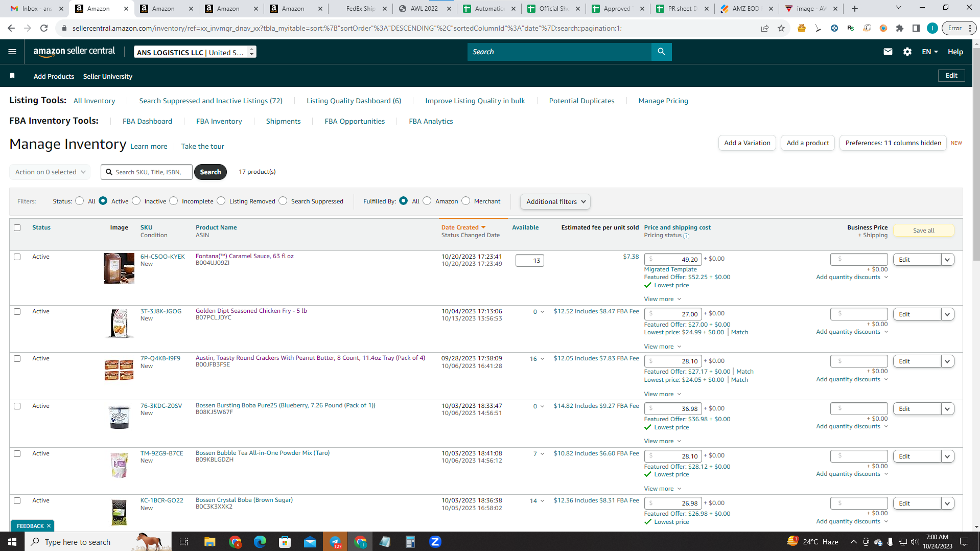Open File Explorer from the taskbar
The height and width of the screenshot is (551, 980).
(209, 541)
